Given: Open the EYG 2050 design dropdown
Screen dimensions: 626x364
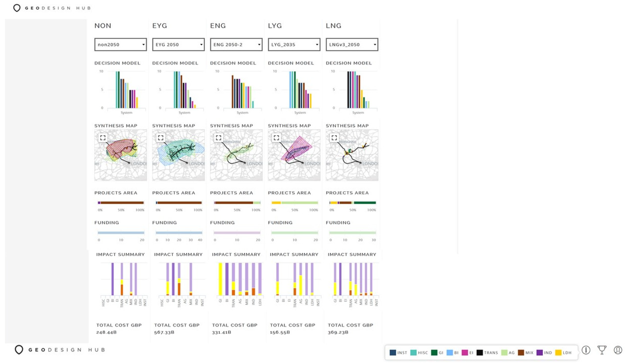Looking at the screenshot, I should [178, 44].
